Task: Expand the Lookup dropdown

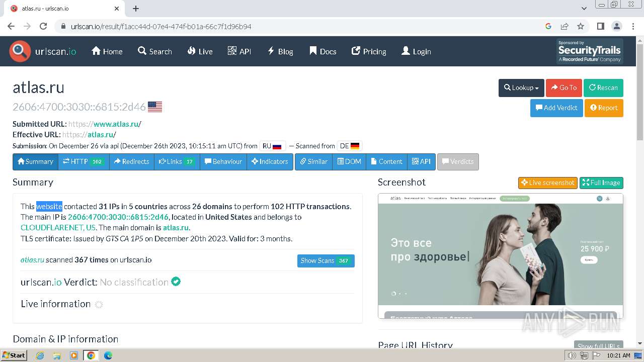Action: 521,87
